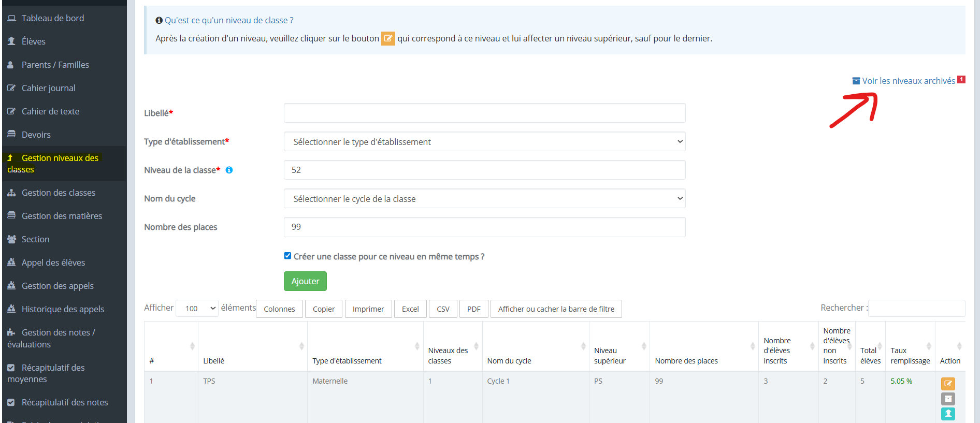This screenshot has width=980, height=423.
Task: Click the Libellé text input field
Action: click(x=484, y=113)
